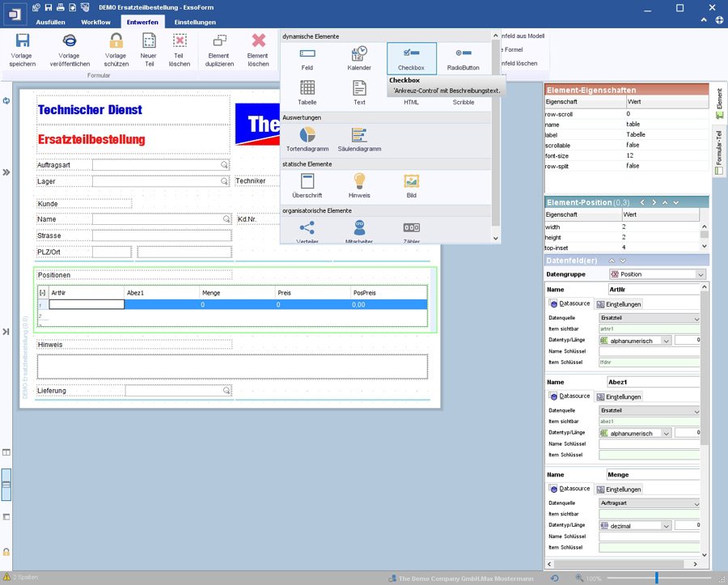Click the save icon in title bar

click(49, 7)
